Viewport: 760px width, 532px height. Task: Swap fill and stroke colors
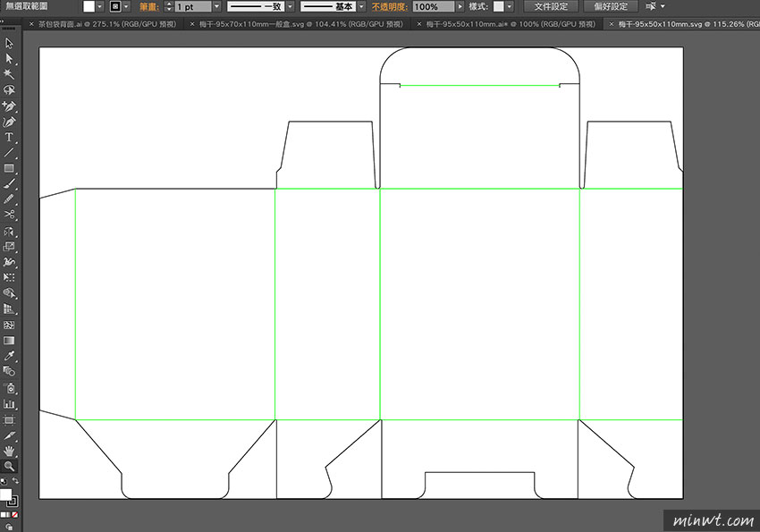point(15,481)
